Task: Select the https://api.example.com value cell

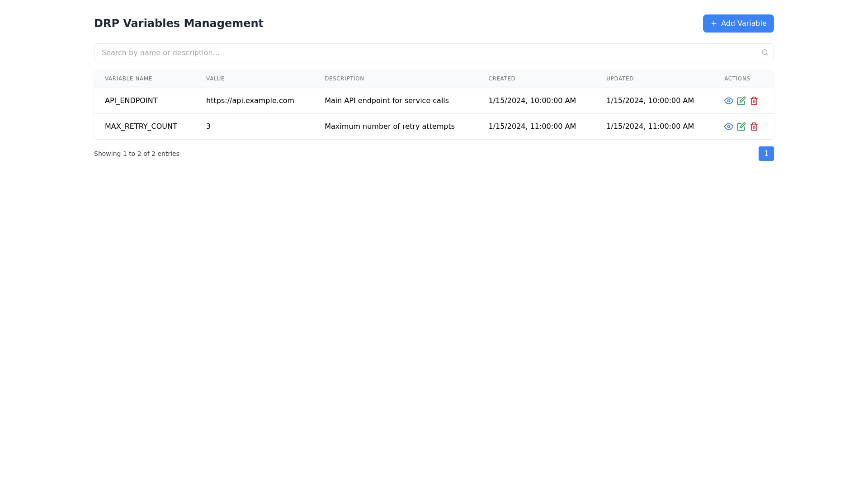Action: (250, 101)
